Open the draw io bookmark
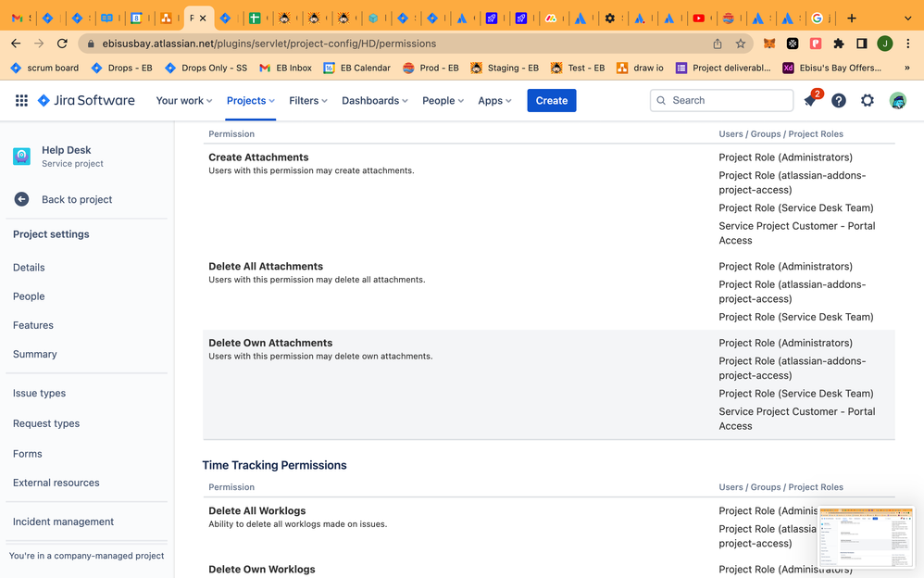 click(640, 68)
